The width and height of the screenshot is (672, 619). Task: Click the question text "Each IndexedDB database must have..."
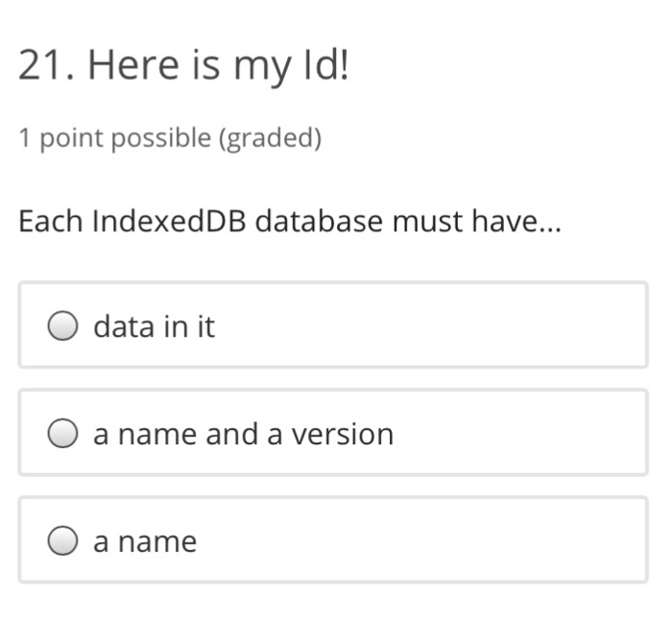[290, 222]
